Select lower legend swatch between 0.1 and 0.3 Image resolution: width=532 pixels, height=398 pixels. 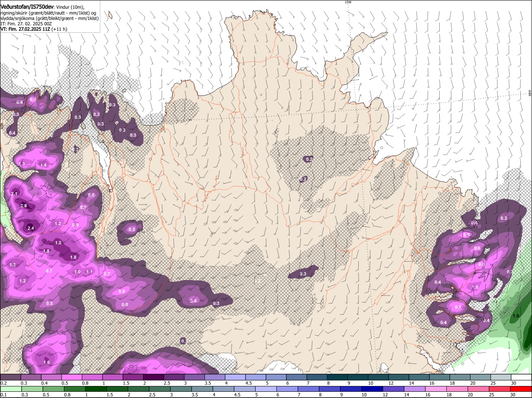click(10, 389)
